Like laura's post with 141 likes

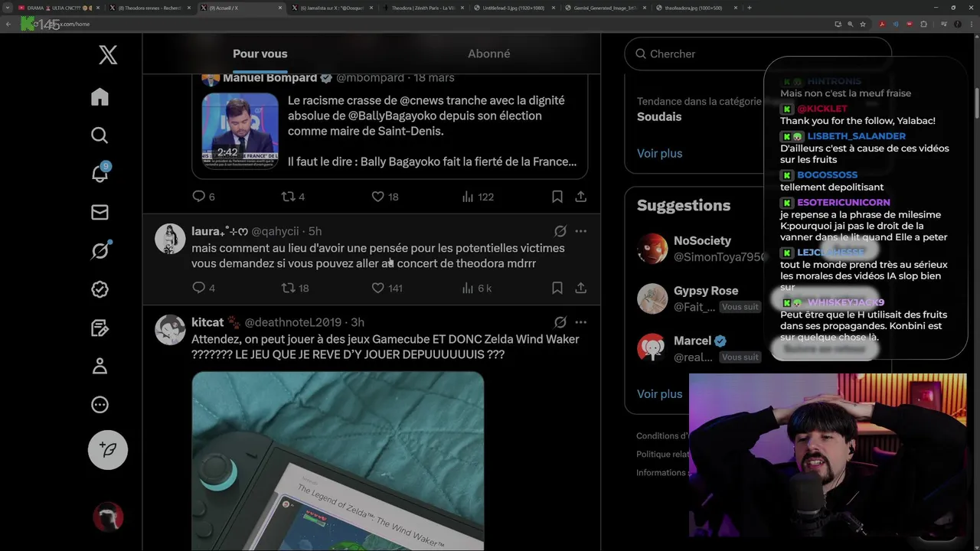tap(387, 288)
